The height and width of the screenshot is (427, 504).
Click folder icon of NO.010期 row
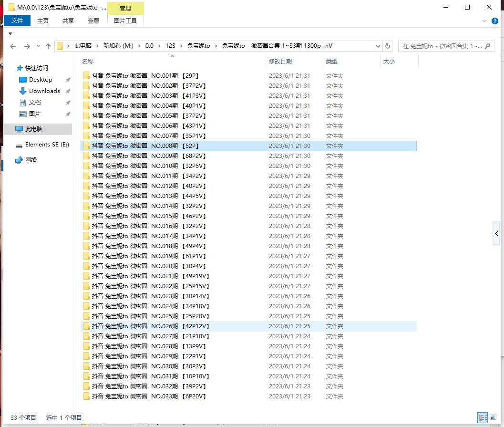(86, 166)
